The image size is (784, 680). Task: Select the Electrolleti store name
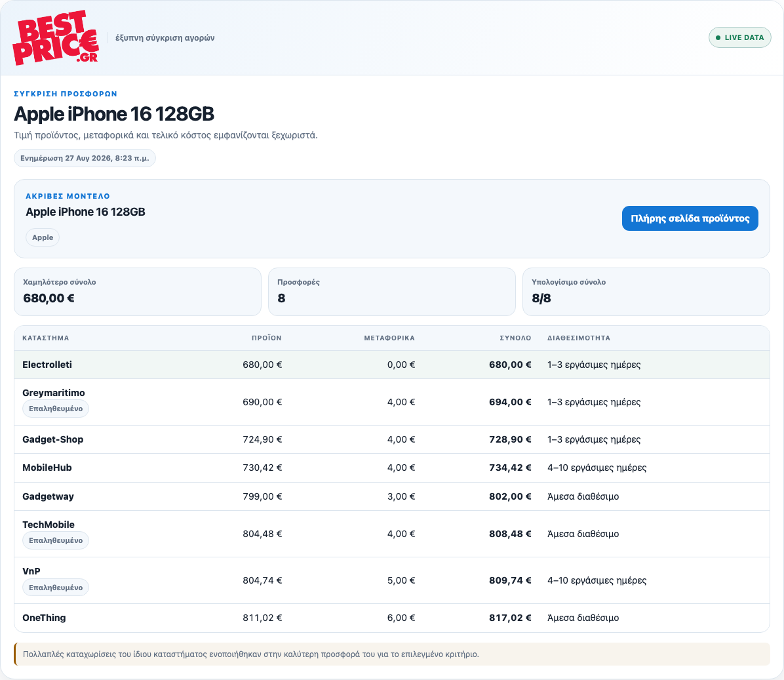[47, 365]
